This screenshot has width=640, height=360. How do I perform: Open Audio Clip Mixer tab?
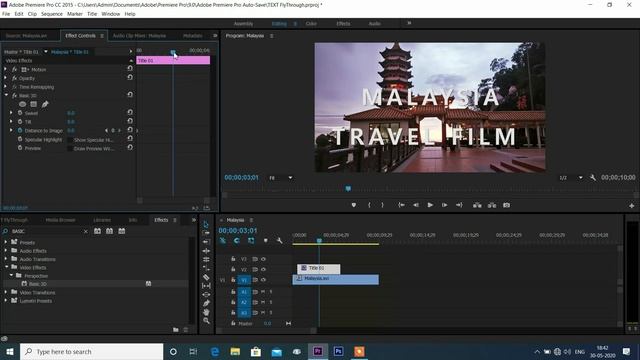pyautogui.click(x=139, y=36)
